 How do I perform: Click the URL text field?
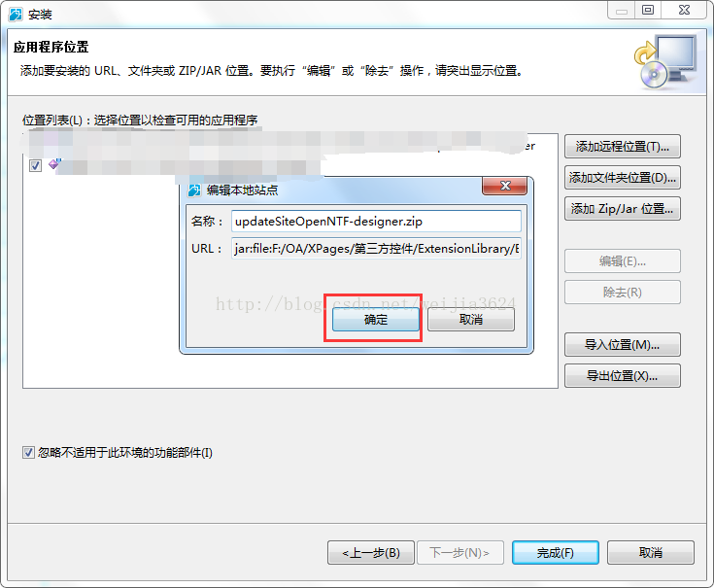coord(376,248)
